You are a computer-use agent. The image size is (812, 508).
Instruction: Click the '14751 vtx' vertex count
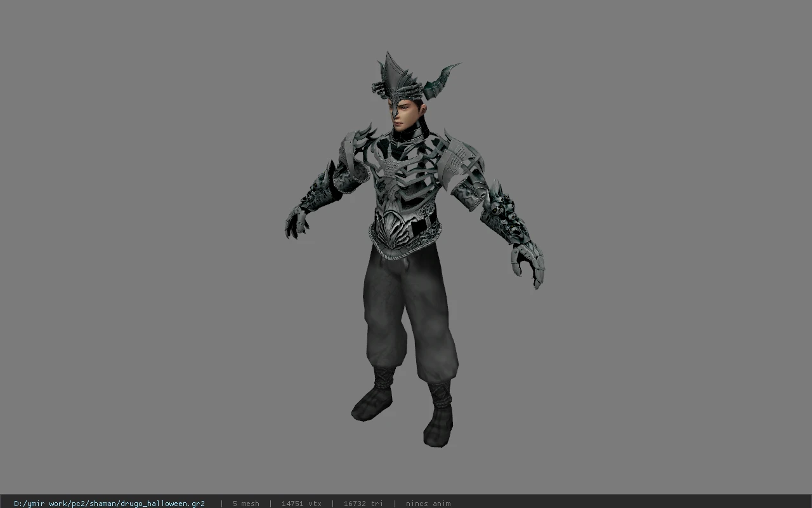point(301,504)
